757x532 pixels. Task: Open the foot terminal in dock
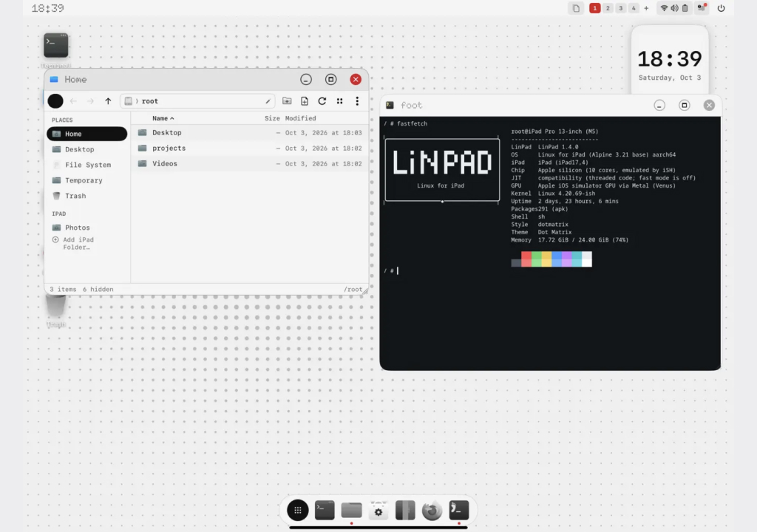point(459,511)
